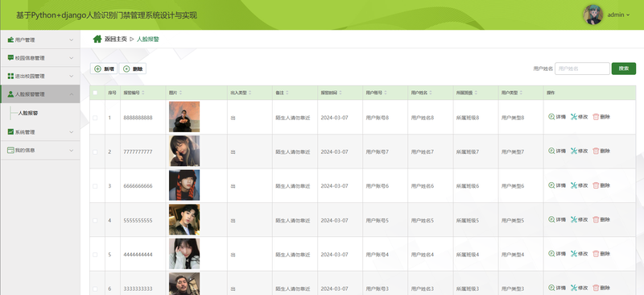Open the 进出校园管理 menu item
644x295 pixels.
40,76
